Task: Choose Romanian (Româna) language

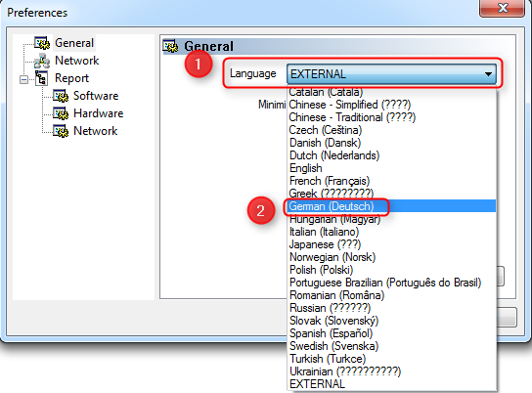Action: (x=391, y=295)
